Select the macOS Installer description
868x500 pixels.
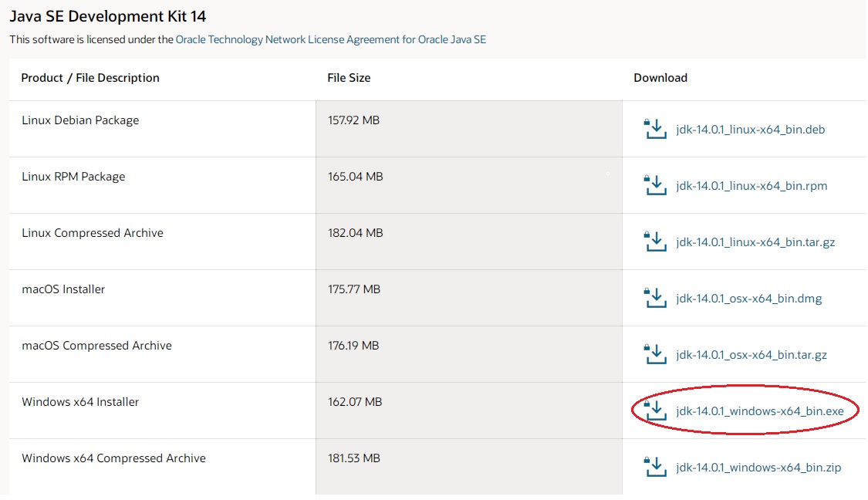[x=63, y=289]
